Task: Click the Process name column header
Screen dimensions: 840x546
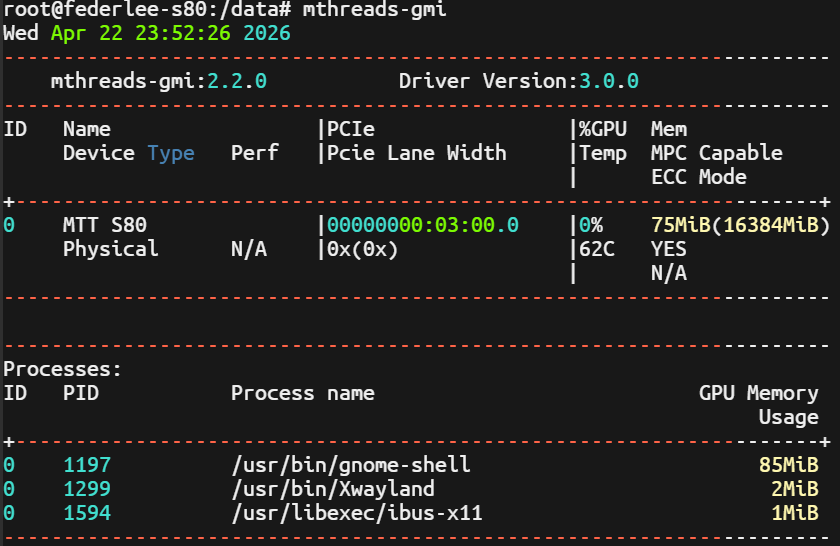Action: pos(303,393)
